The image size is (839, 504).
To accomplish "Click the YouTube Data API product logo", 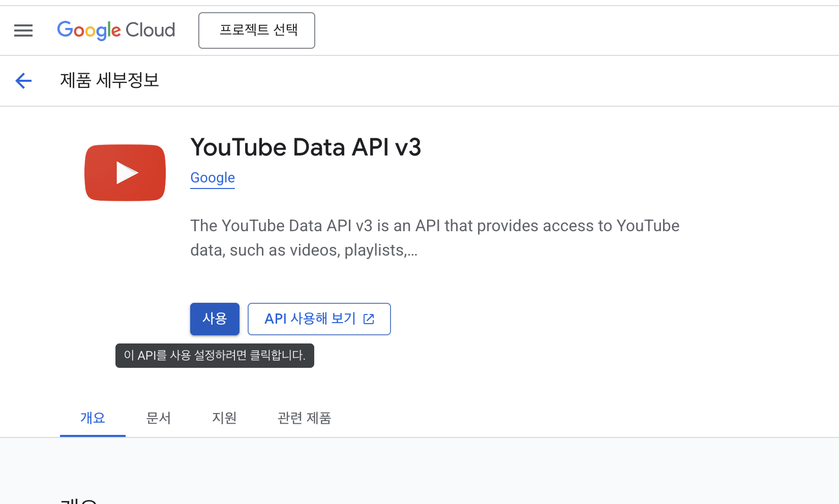I will [x=125, y=172].
